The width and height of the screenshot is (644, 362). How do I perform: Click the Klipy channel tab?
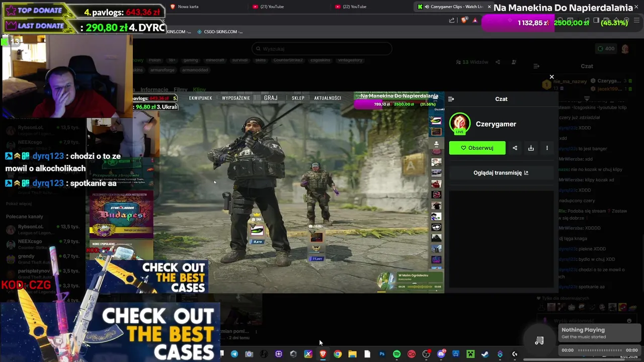(199, 89)
